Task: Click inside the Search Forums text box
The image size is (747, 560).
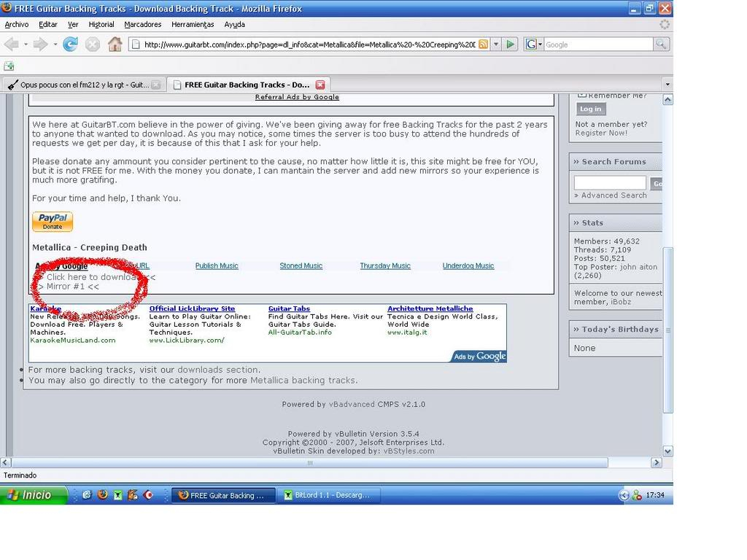Action: pyautogui.click(x=610, y=183)
